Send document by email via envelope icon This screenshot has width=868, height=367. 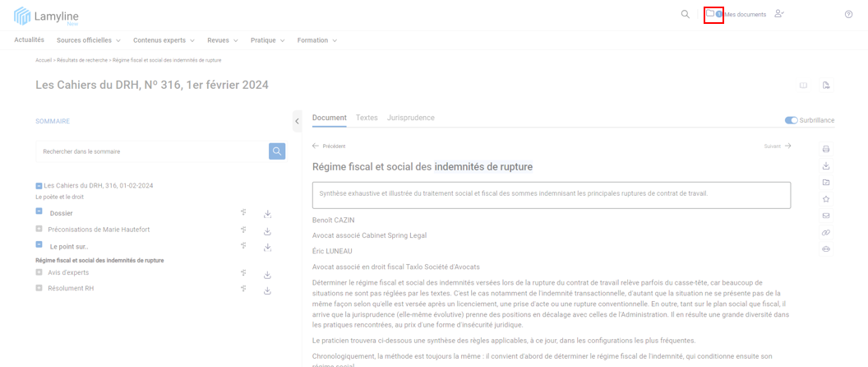826,216
